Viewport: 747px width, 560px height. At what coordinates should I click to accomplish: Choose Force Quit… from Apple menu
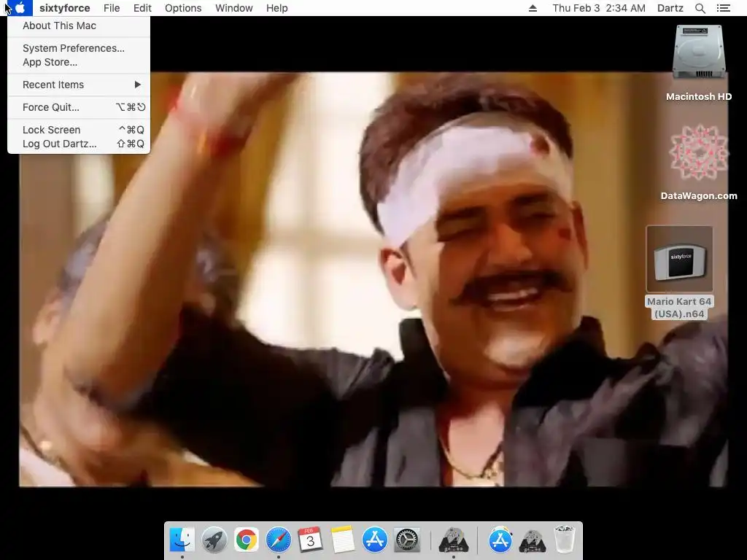(79, 107)
